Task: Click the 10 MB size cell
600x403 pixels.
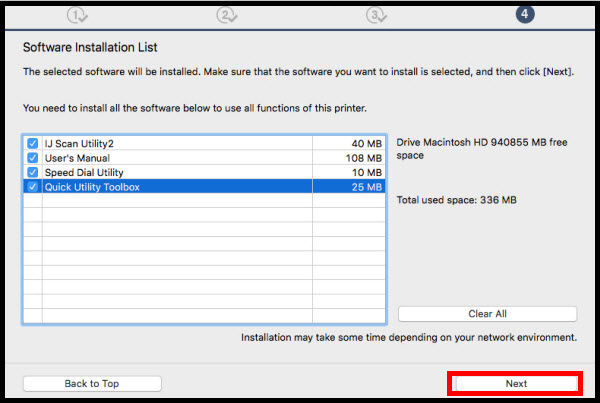Action: coord(349,172)
